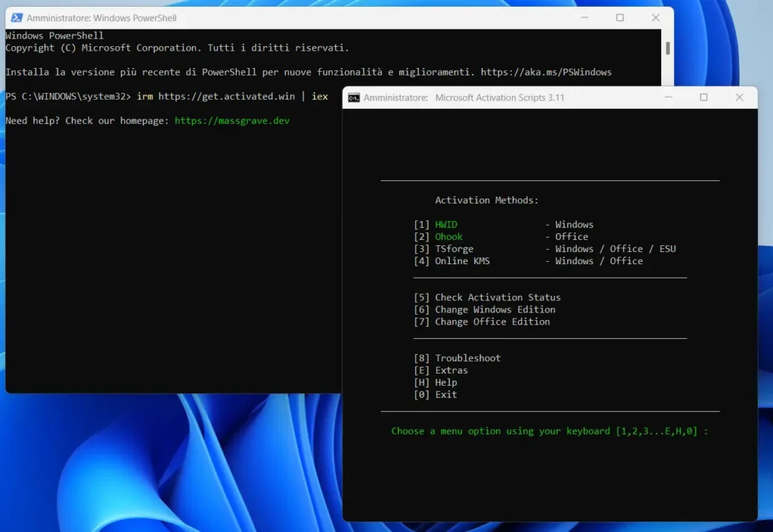
Task: Click the "[8] Troubleshoot" menu line
Action: [457, 358]
